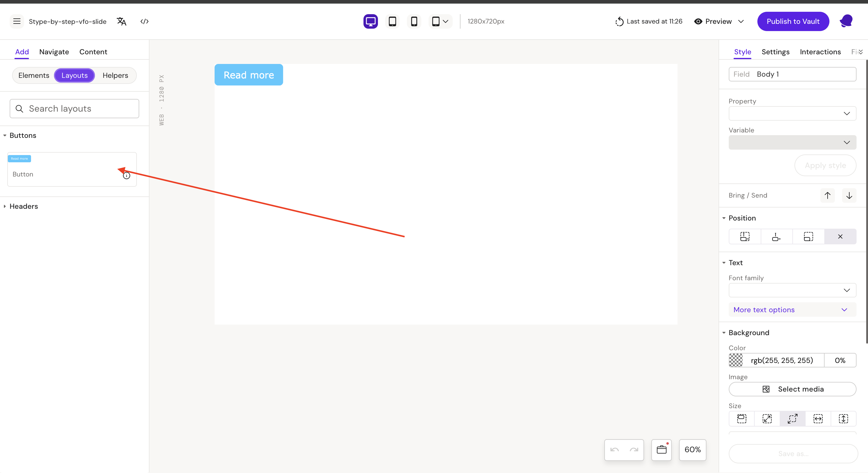Switch to desktop device view

coord(370,22)
